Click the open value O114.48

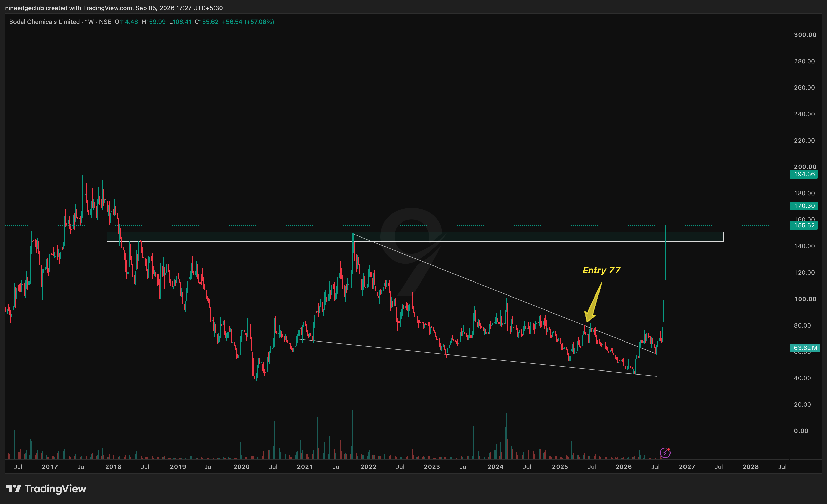[x=126, y=22]
